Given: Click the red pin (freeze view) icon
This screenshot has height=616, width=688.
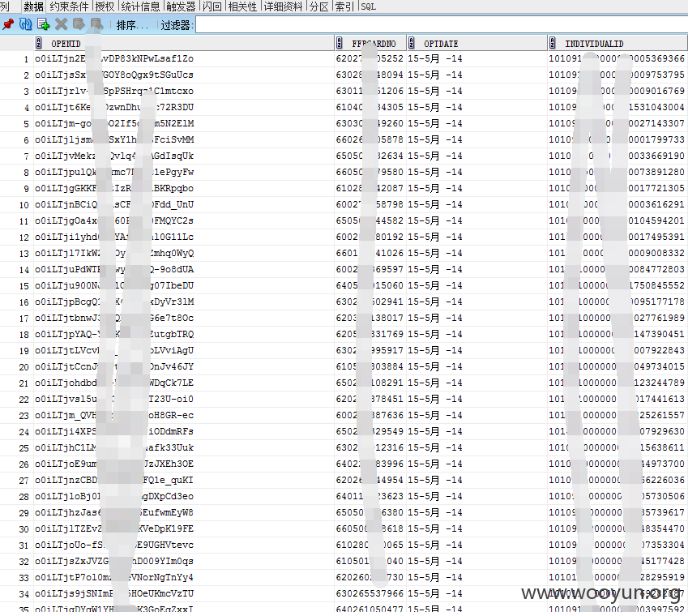Looking at the screenshot, I should pos(8,24).
